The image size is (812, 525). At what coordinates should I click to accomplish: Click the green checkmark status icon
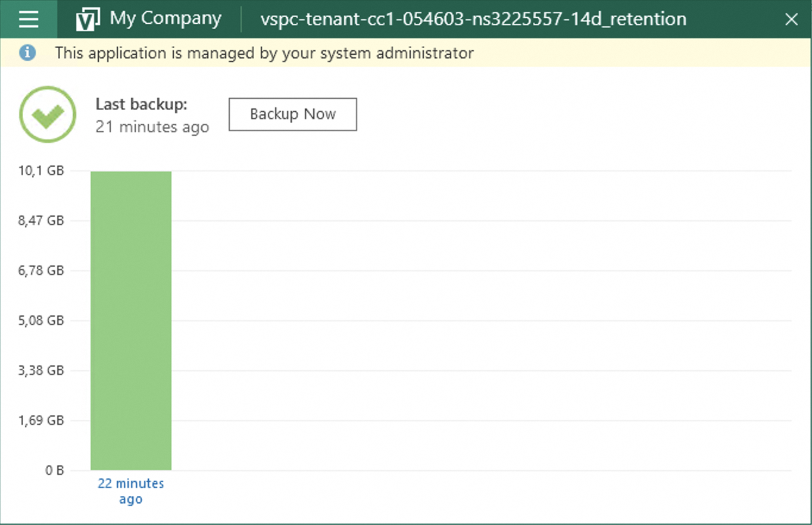[48, 114]
